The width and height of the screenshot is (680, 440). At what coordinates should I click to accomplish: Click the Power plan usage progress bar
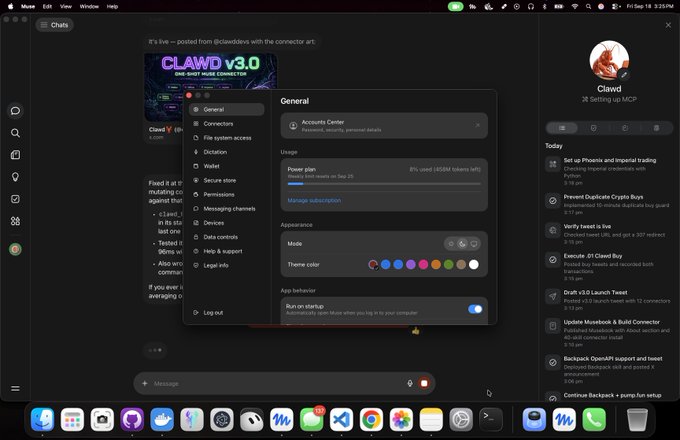pos(384,184)
